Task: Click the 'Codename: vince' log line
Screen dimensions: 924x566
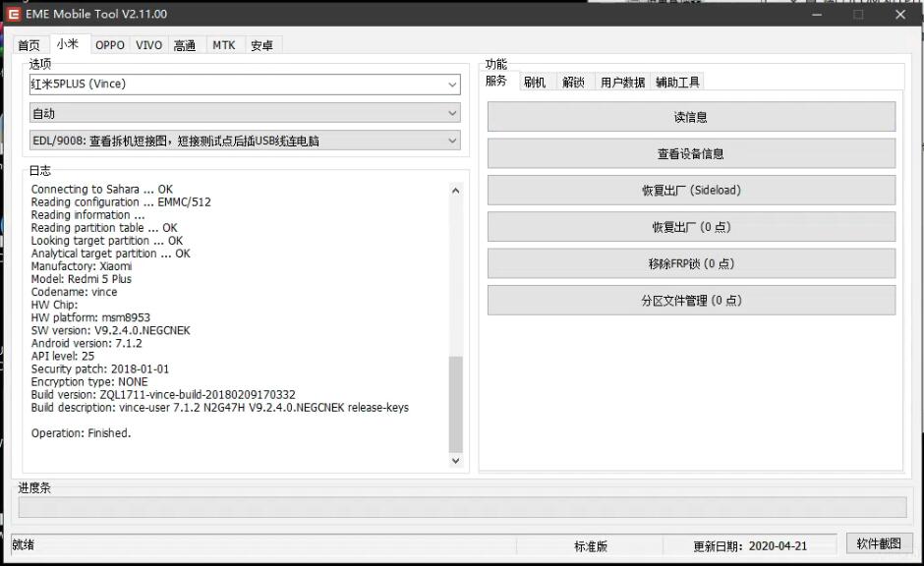Action: point(75,292)
